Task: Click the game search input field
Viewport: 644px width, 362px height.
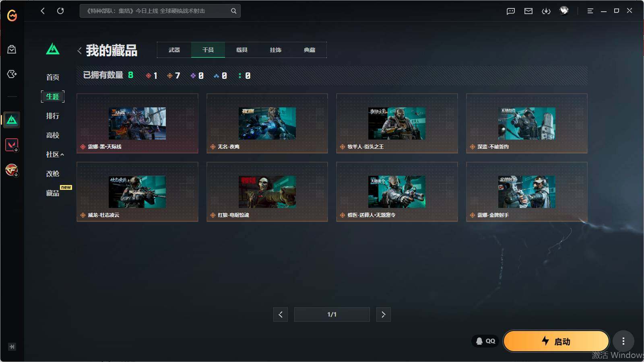Action: (x=160, y=11)
